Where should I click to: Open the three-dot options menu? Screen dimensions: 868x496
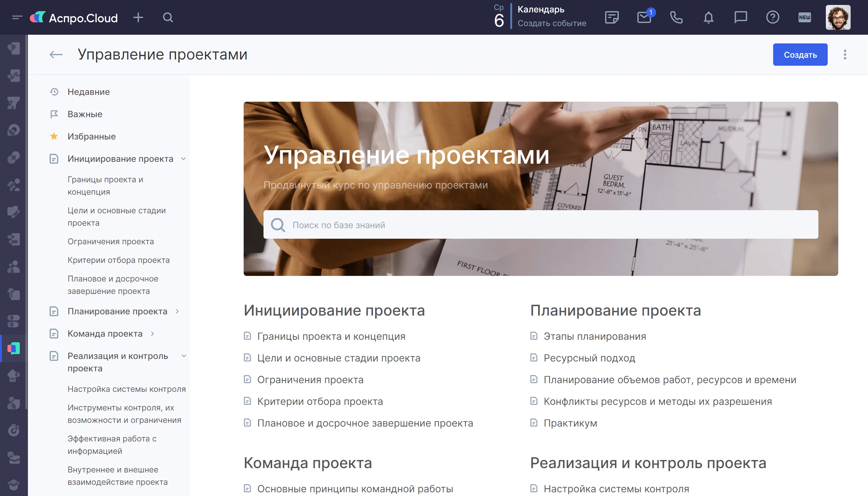845,55
